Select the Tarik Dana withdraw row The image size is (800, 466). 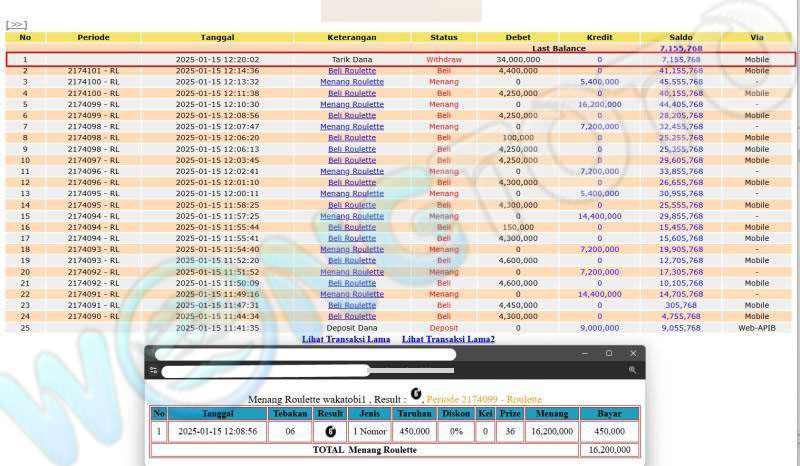coord(352,60)
